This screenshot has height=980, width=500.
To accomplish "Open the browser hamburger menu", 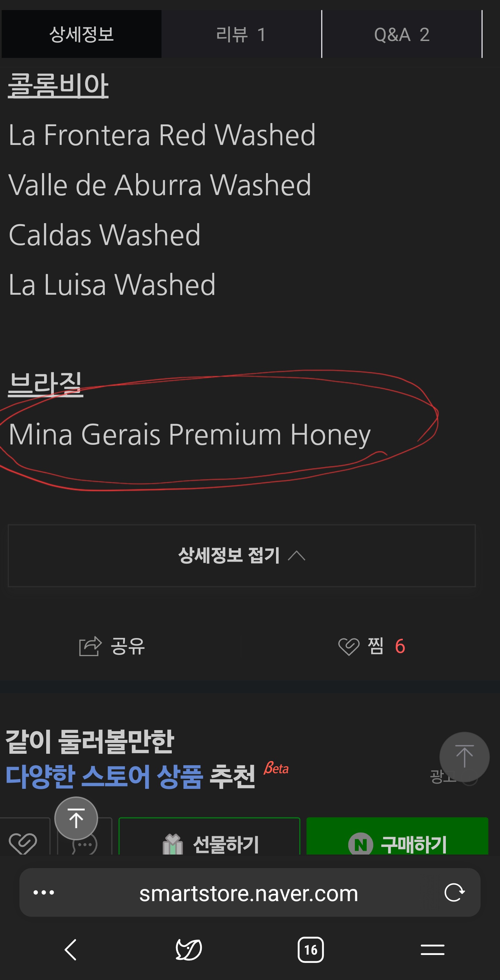I will pyautogui.click(x=432, y=949).
